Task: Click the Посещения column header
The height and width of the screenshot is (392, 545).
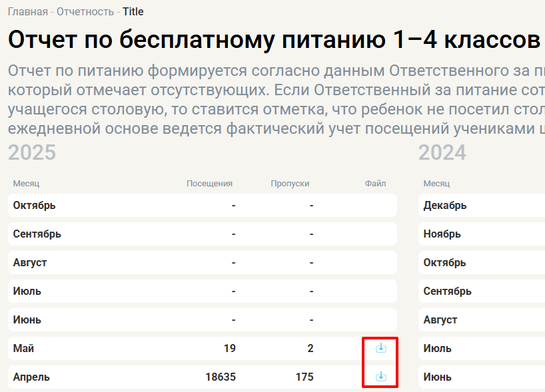Action: tap(209, 184)
